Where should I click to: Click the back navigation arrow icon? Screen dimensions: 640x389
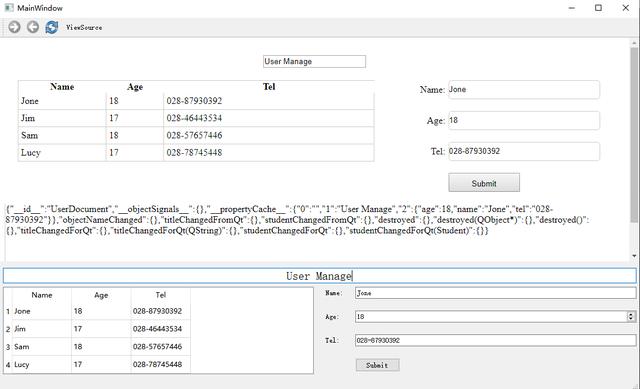[33, 27]
